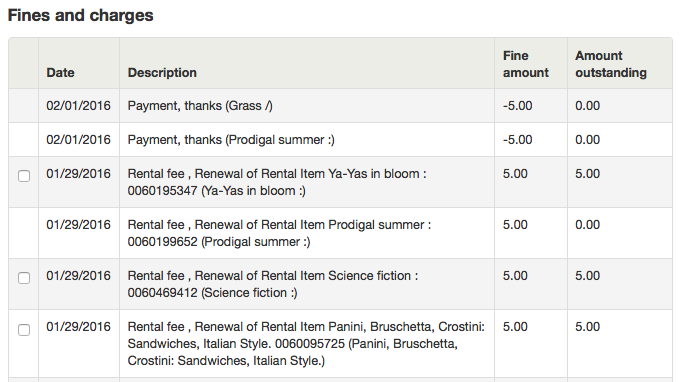Click the Fines and charges heading

80,15
